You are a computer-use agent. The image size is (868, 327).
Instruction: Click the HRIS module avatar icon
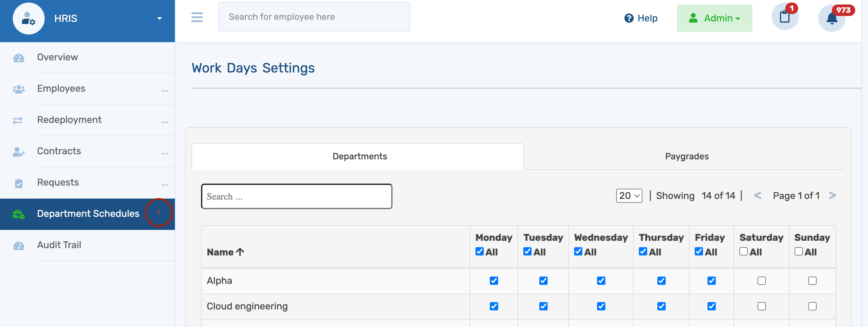pos(29,19)
